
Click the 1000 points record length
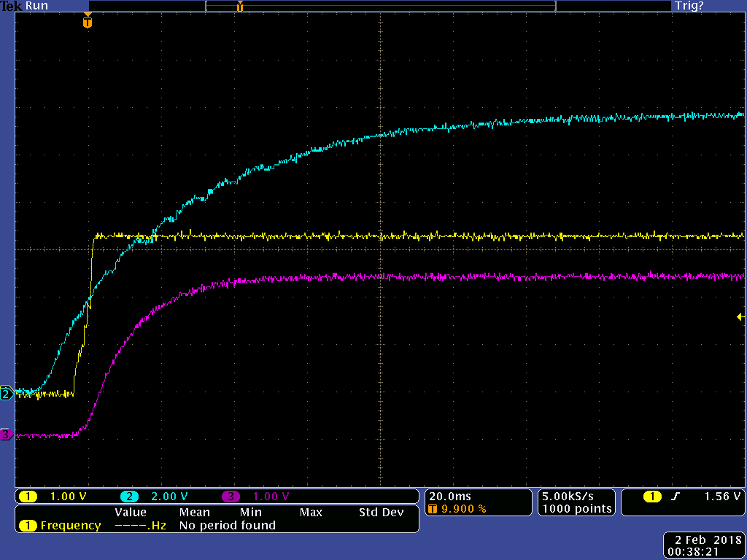pos(577,508)
